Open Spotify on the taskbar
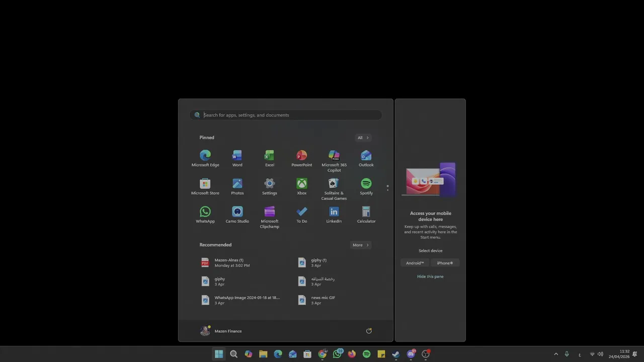Viewport: 644px width, 362px height. pyautogui.click(x=366, y=354)
